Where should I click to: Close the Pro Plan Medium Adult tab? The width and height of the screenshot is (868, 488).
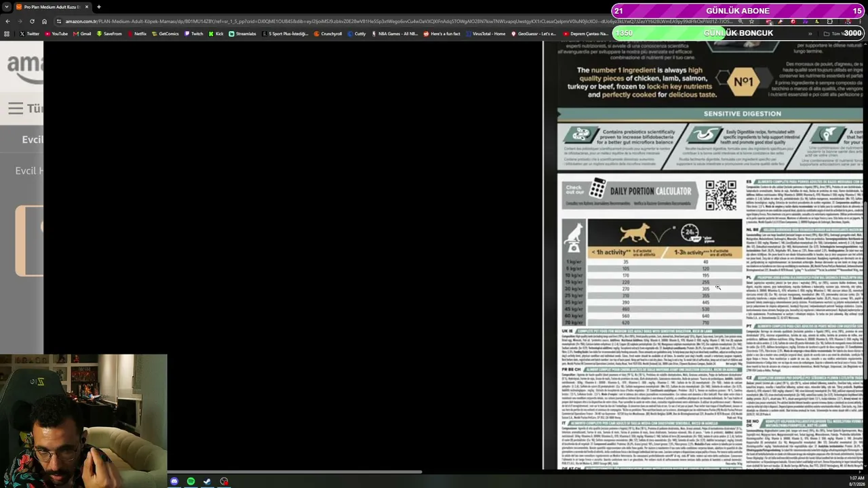click(86, 7)
